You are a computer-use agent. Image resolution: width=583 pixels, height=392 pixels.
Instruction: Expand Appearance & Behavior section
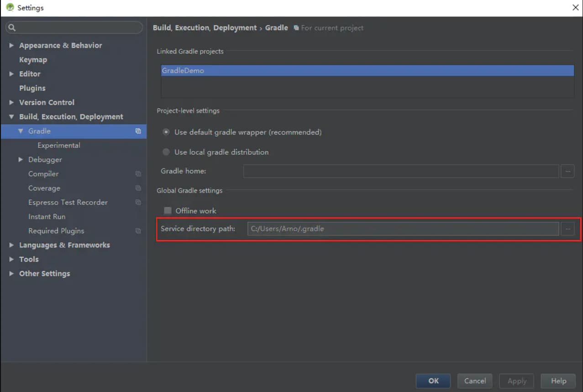click(11, 45)
